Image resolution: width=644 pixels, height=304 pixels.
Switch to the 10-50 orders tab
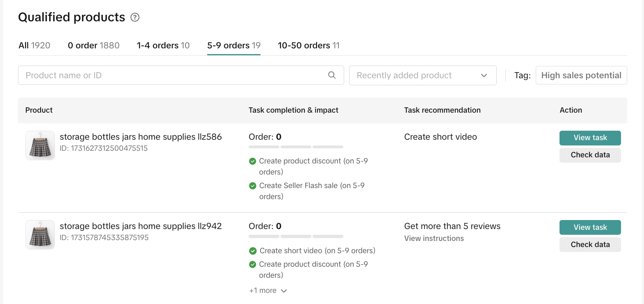[308, 45]
